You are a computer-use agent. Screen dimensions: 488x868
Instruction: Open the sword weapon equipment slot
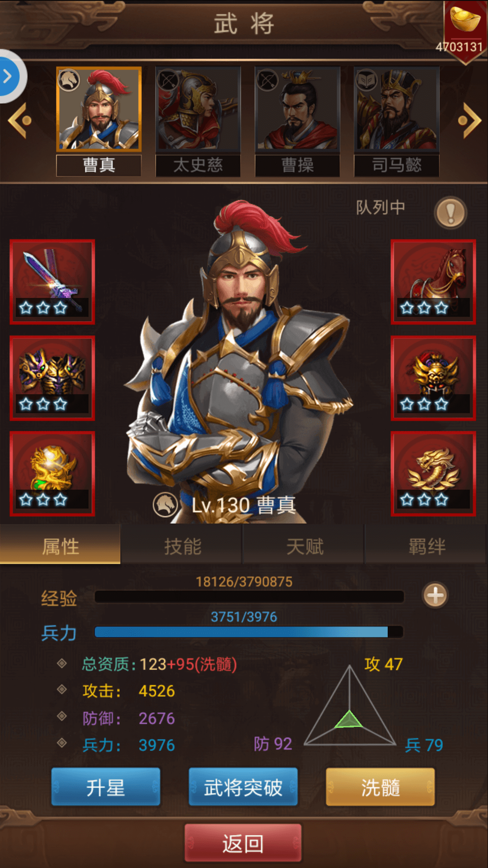[x=52, y=282]
